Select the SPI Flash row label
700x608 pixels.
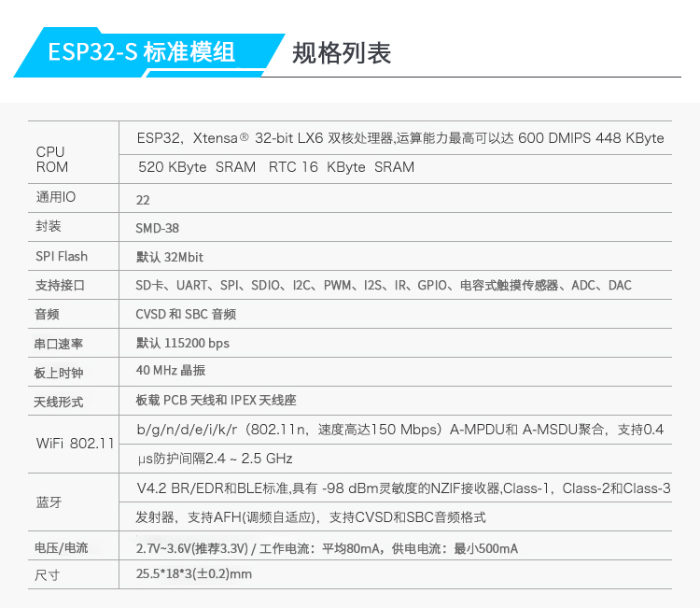(x=61, y=257)
